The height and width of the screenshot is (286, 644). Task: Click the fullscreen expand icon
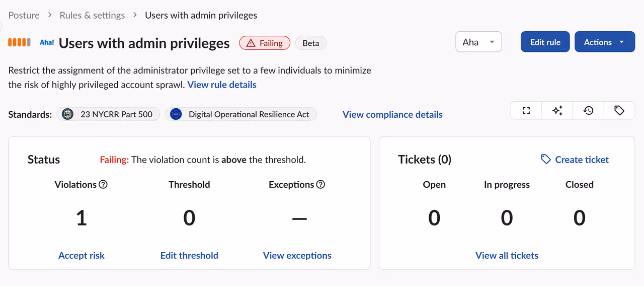[526, 111]
